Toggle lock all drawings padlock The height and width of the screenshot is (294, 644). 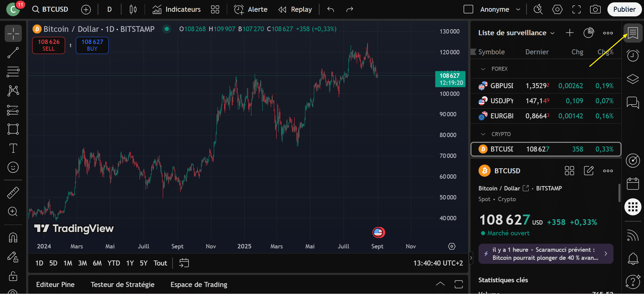[13, 276]
